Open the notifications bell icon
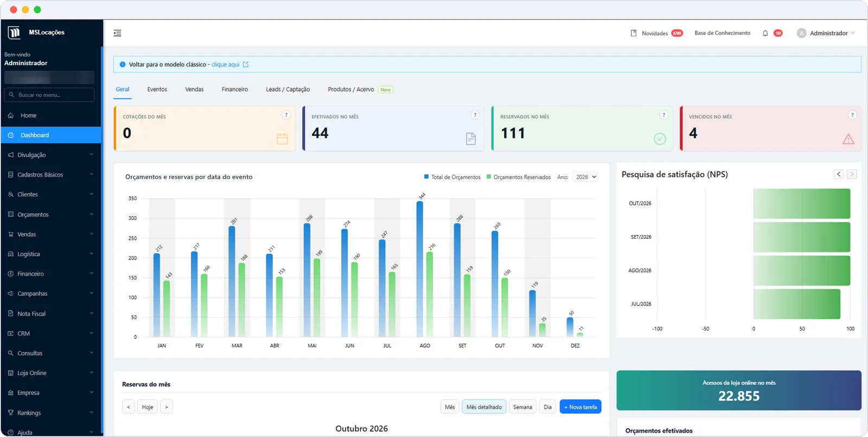 click(765, 33)
